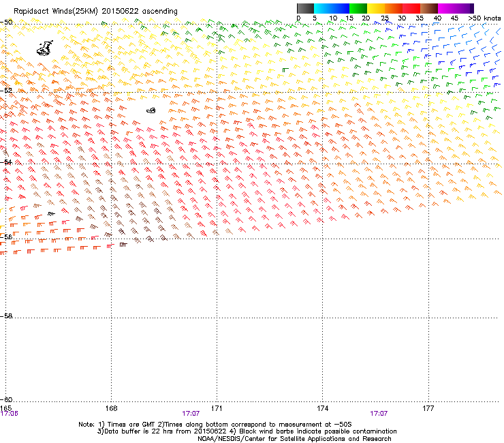Click the isolated dark green barb among yellow barbs
The height and width of the screenshot is (443, 504).
pos(285,70)
